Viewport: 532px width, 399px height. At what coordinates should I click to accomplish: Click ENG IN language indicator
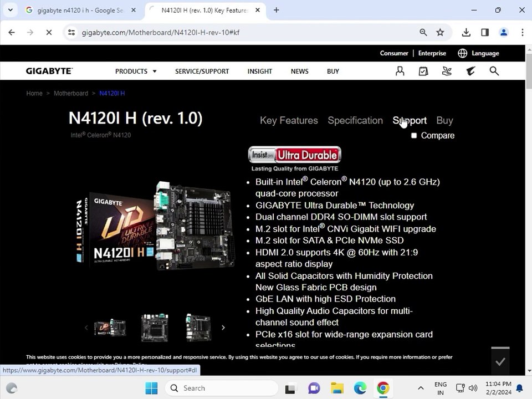click(x=441, y=388)
